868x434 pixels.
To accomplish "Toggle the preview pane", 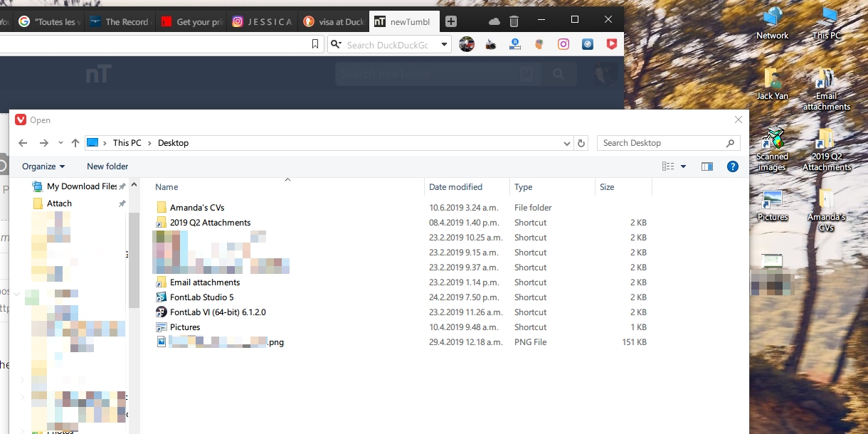I will tap(706, 166).
